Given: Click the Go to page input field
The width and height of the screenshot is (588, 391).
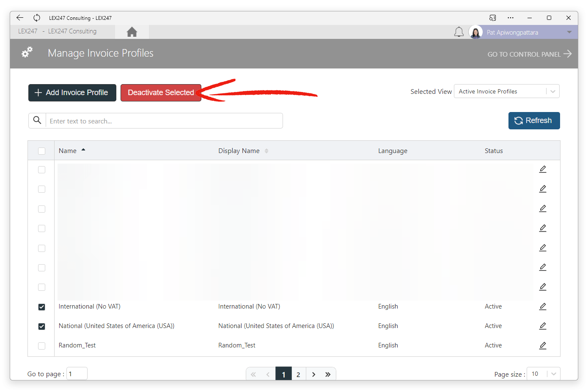Looking at the screenshot, I should (x=77, y=373).
